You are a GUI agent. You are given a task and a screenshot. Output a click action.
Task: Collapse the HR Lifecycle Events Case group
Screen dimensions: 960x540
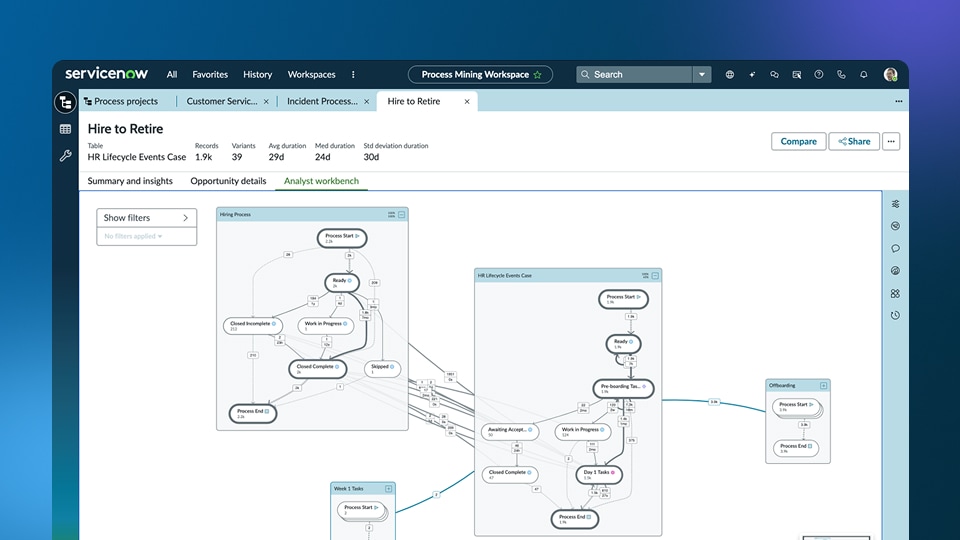click(x=655, y=276)
